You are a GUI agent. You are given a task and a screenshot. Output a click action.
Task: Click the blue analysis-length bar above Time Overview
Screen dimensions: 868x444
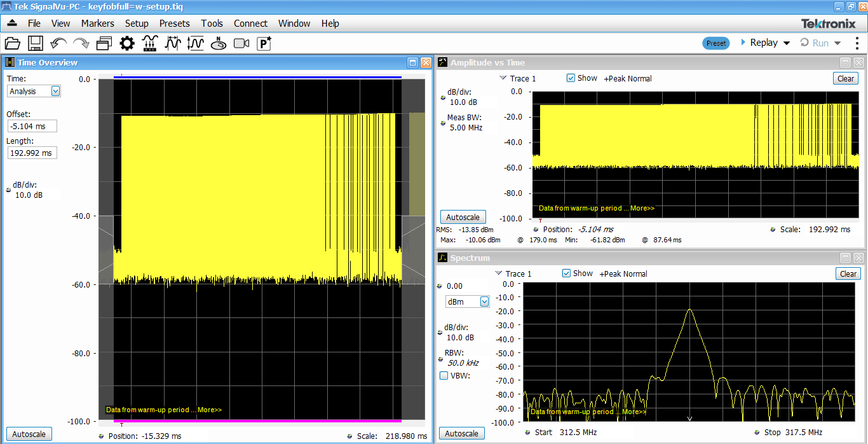tap(257, 77)
